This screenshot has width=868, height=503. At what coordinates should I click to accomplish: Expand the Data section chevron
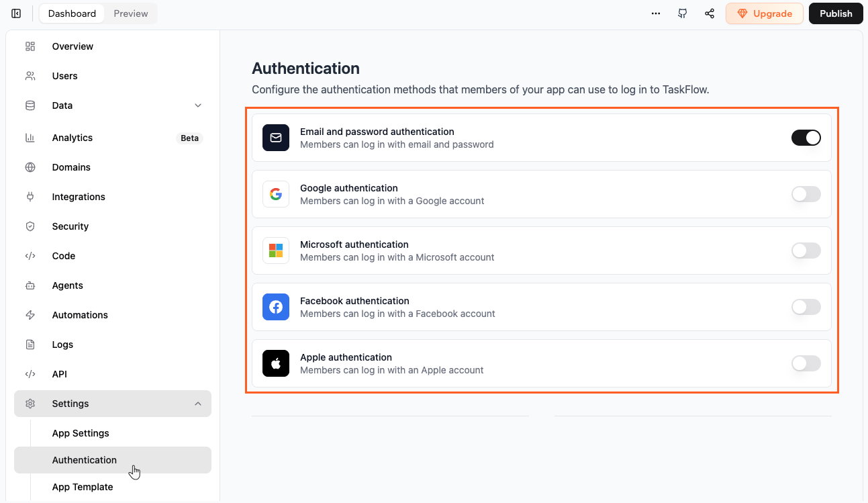point(198,105)
